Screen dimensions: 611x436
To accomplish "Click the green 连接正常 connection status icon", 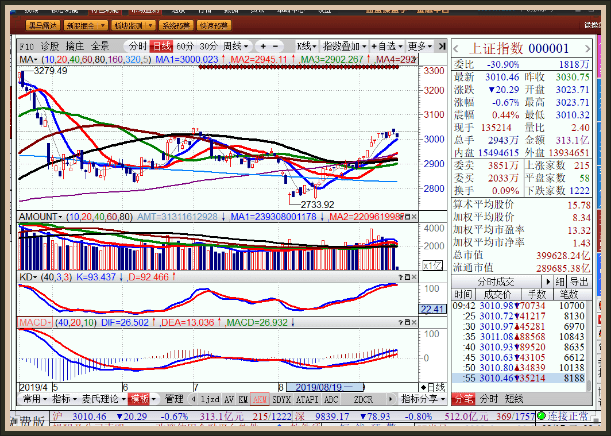I will pos(541,416).
